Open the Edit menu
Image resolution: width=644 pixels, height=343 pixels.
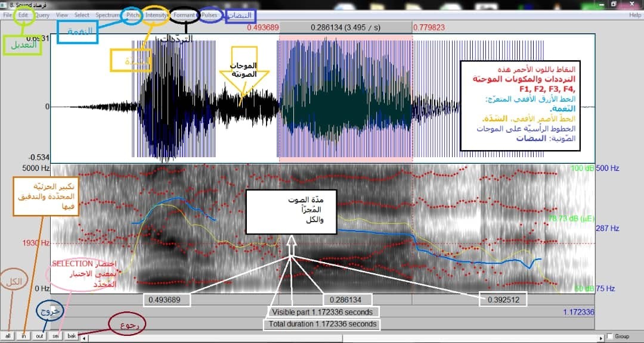tap(23, 14)
